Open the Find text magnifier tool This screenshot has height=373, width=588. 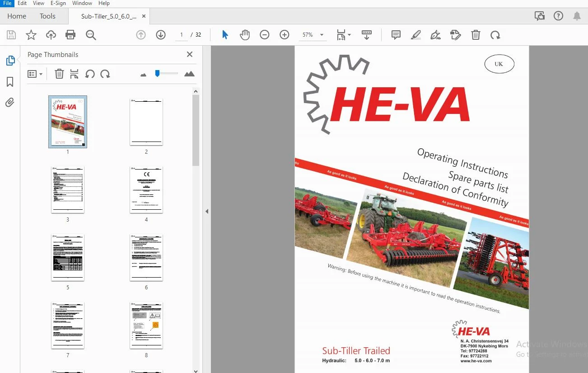[x=91, y=35]
